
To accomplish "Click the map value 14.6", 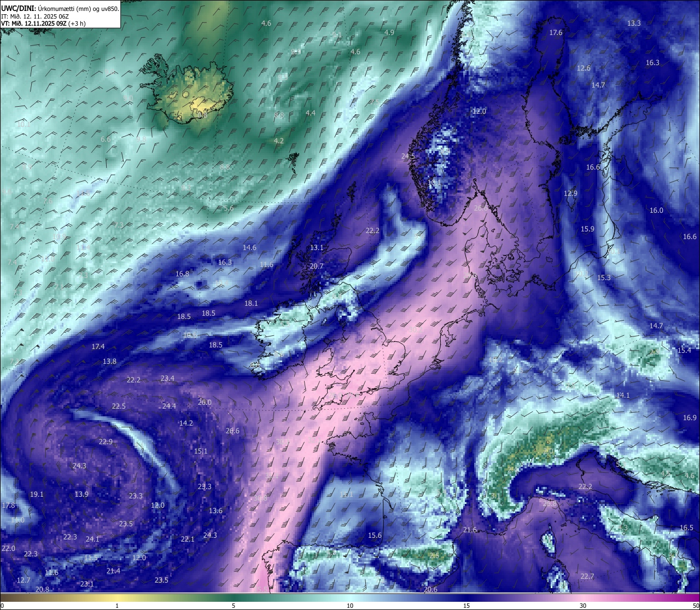I will coord(249,247).
